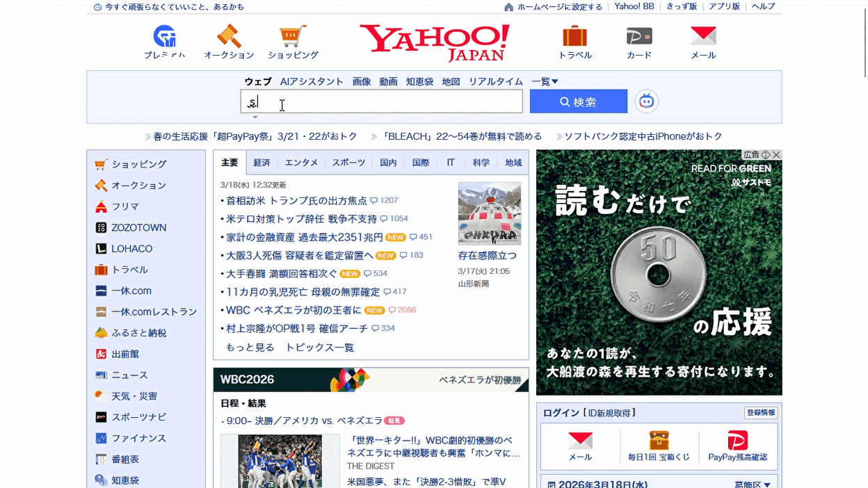The image size is (868, 488).
Task: Open 天気・災害 in sidebar
Action: point(126,396)
